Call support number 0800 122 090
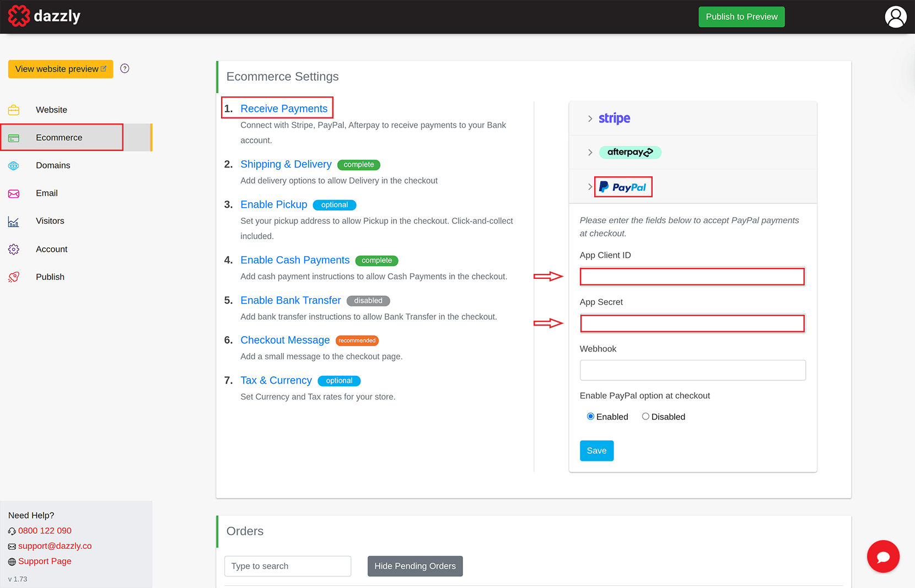The image size is (915, 588). point(45,531)
